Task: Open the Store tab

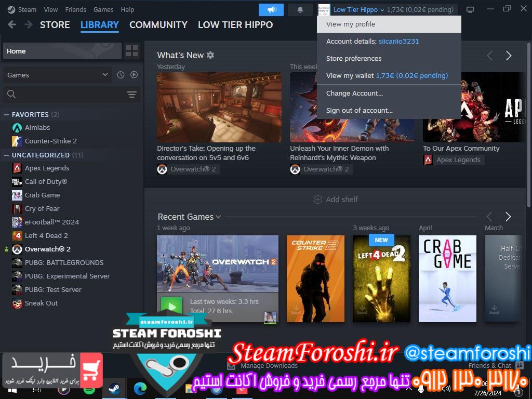Action: pyautogui.click(x=55, y=25)
